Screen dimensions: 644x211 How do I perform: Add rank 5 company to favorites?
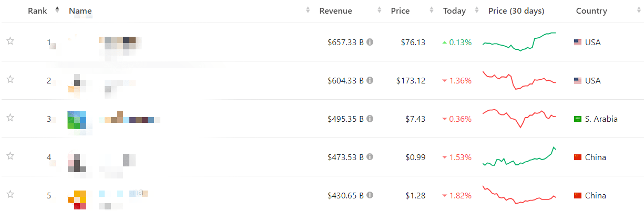click(x=10, y=195)
